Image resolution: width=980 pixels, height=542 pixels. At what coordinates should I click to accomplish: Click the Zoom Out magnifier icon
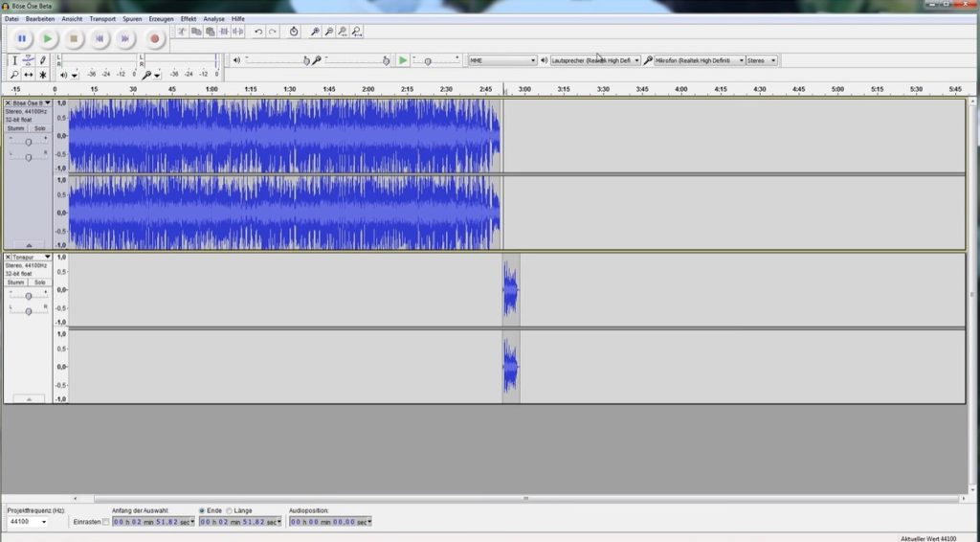tap(329, 32)
